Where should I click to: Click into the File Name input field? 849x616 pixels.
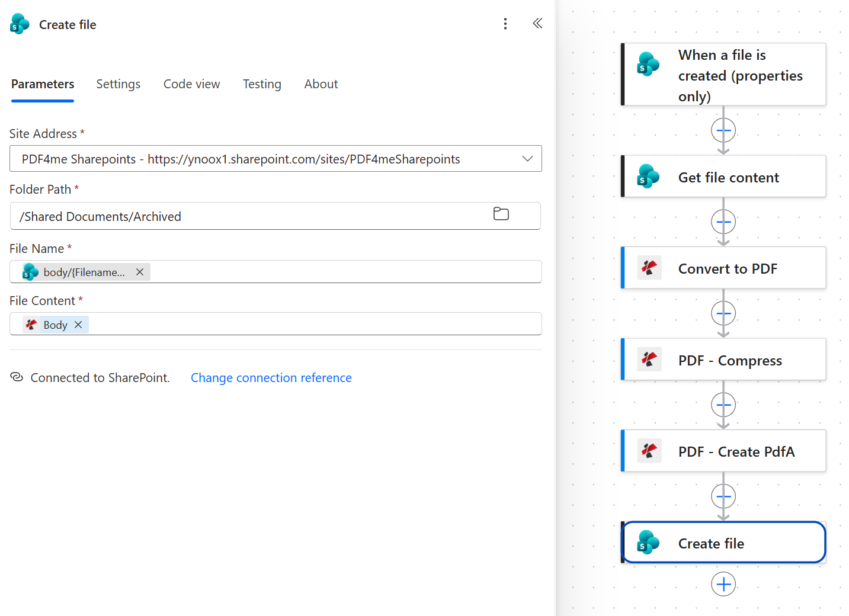pos(275,272)
